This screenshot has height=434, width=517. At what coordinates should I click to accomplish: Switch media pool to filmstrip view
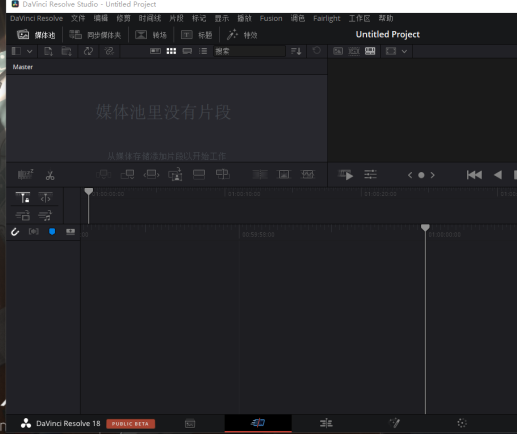click(155, 51)
